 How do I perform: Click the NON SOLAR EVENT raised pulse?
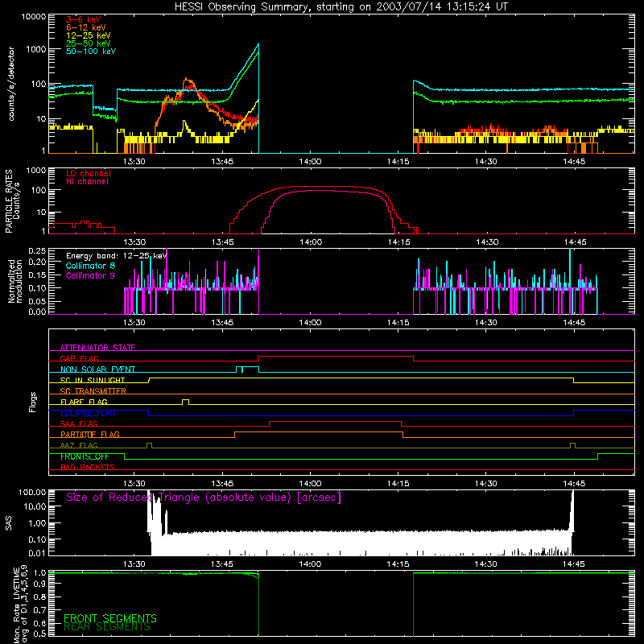coord(248,369)
